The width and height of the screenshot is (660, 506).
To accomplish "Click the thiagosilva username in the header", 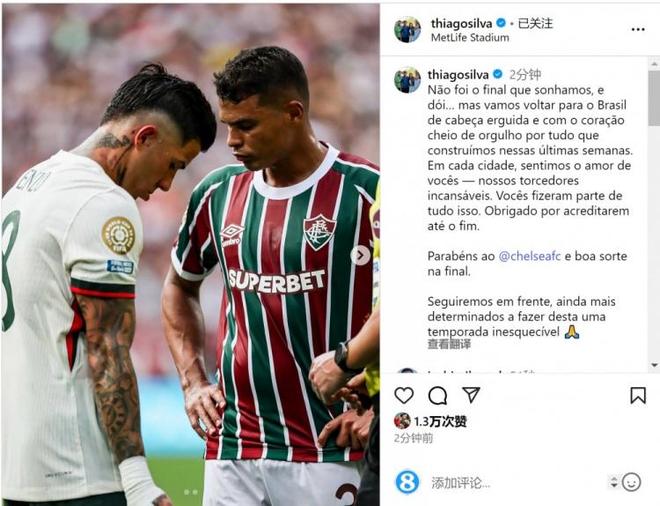I will [x=462, y=23].
